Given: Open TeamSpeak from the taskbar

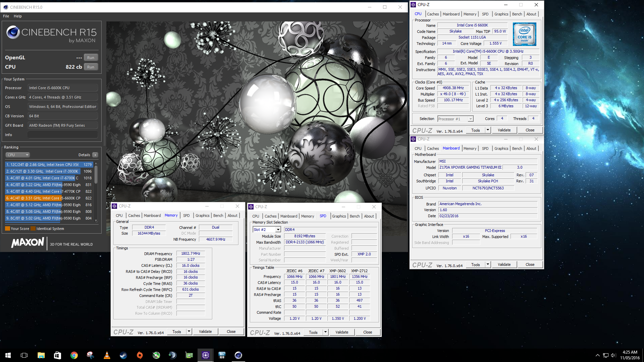Looking at the screenshot, I should tap(172, 355).
